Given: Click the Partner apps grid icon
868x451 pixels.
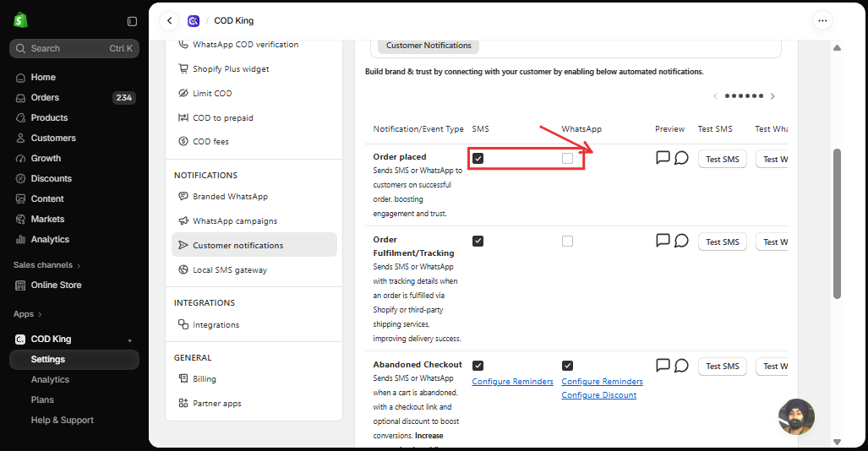Looking at the screenshot, I should (x=183, y=403).
